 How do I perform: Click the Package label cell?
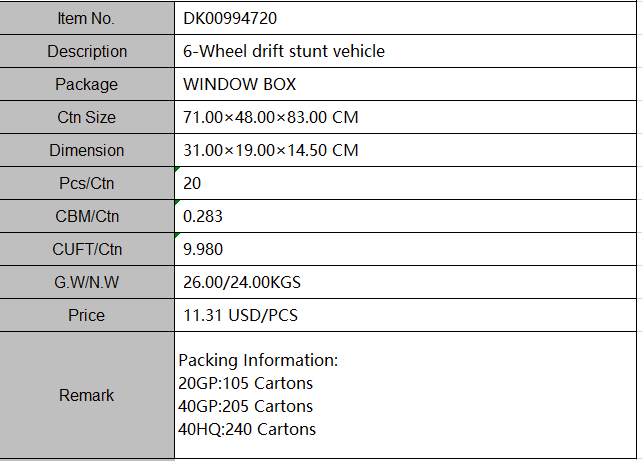[87, 84]
